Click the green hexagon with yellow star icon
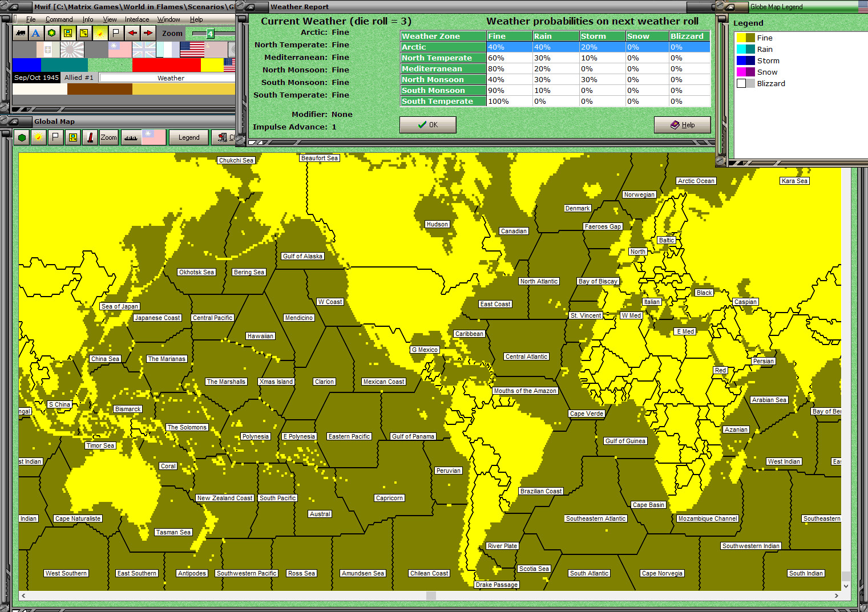The width and height of the screenshot is (868, 612). tap(52, 33)
